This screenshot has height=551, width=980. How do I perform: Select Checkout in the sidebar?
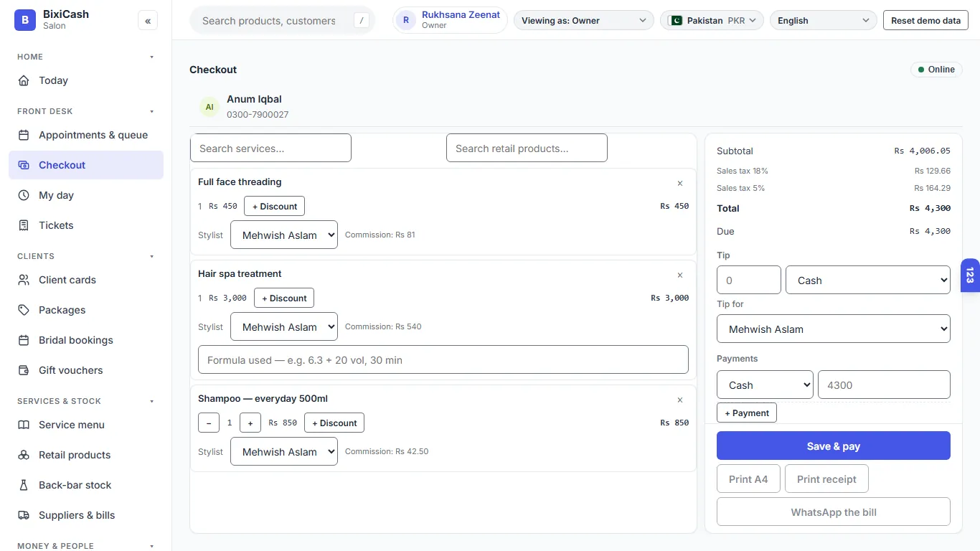click(86, 165)
